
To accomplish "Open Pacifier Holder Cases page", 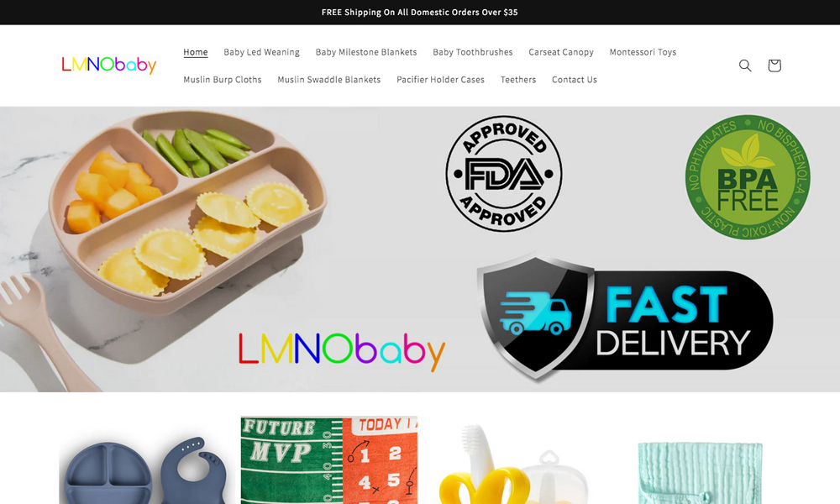I will [x=440, y=79].
